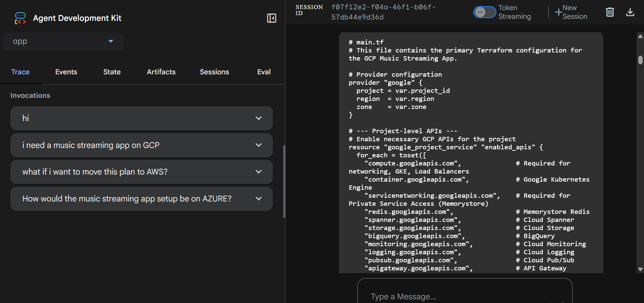Collapse the side panel with the toggle icon

point(271,18)
